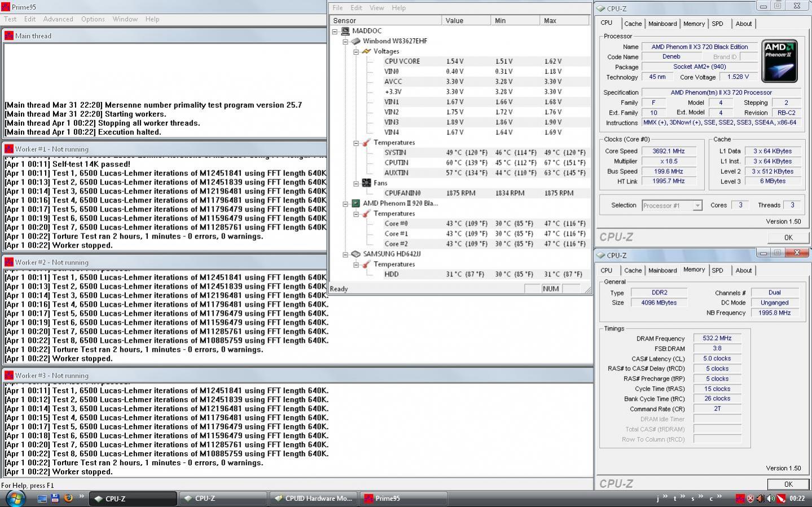Click the floppy disk quick launch icon
Image resolution: width=812 pixels, height=507 pixels.
55,499
